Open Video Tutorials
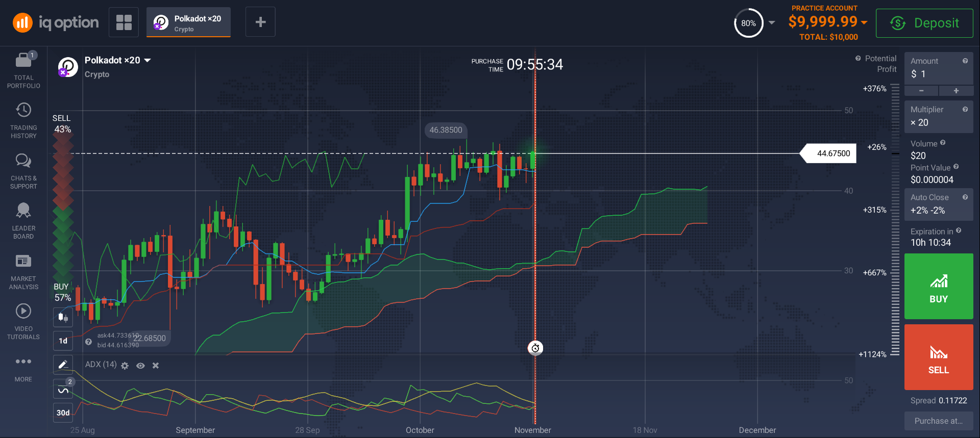The width and height of the screenshot is (980, 438). click(x=23, y=321)
